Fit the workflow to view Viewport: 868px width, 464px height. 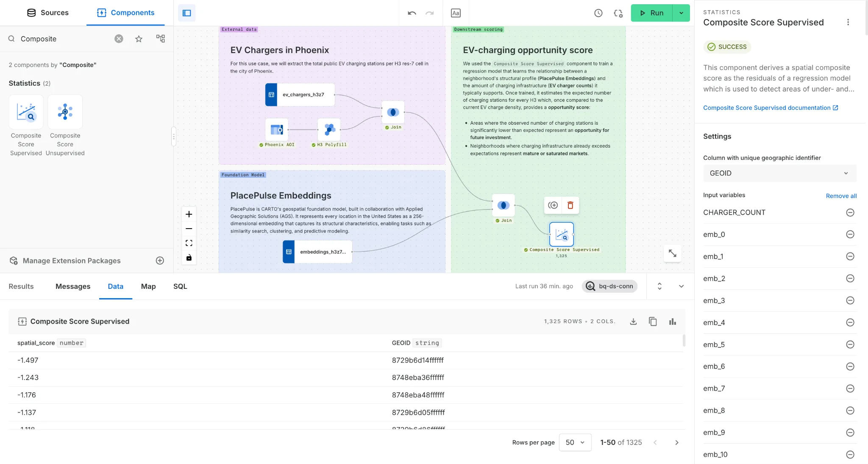[x=189, y=243]
